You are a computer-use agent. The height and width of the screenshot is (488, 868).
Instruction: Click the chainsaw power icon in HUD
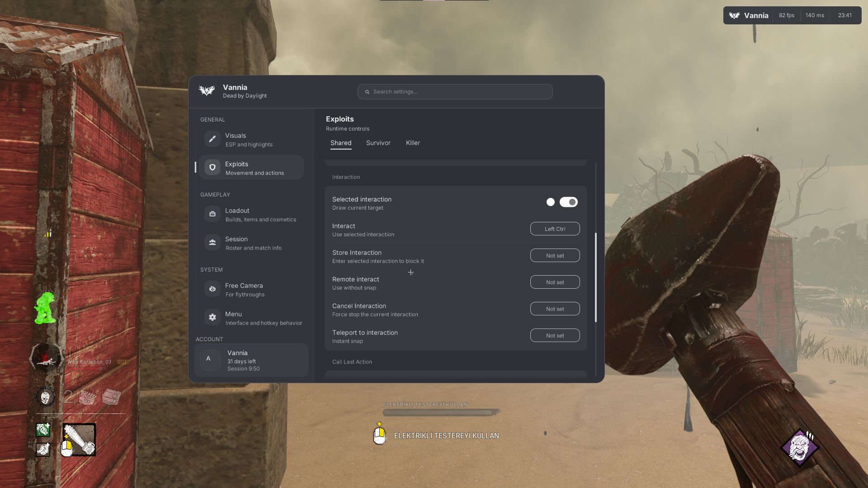pyautogui.click(x=79, y=440)
